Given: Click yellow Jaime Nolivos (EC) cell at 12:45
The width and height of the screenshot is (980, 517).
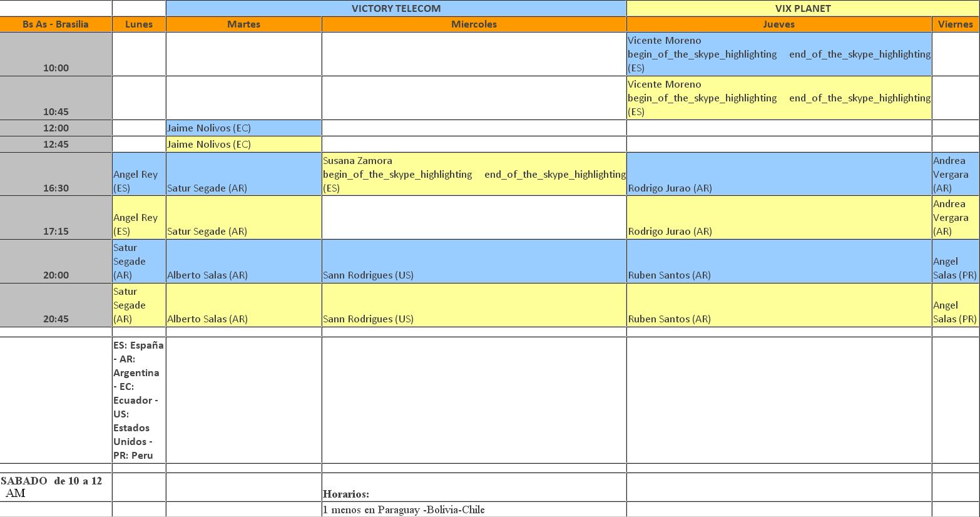Looking at the screenshot, I should pyautogui.click(x=243, y=144).
